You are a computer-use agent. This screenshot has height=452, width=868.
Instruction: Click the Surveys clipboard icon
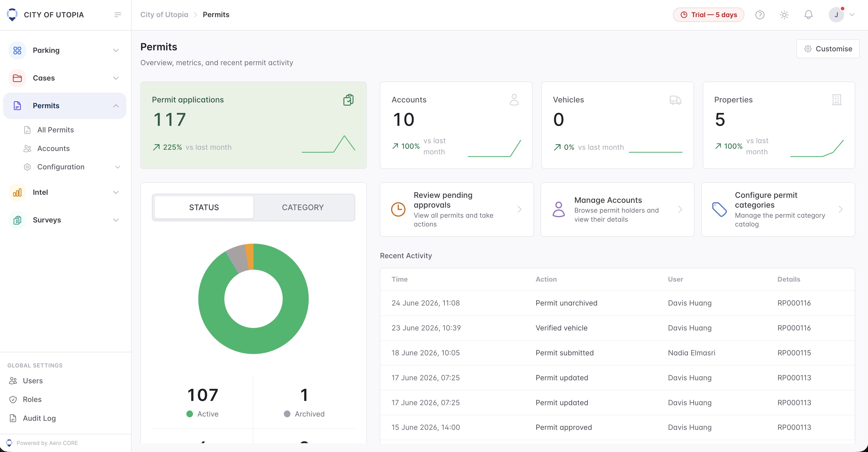pyautogui.click(x=17, y=220)
